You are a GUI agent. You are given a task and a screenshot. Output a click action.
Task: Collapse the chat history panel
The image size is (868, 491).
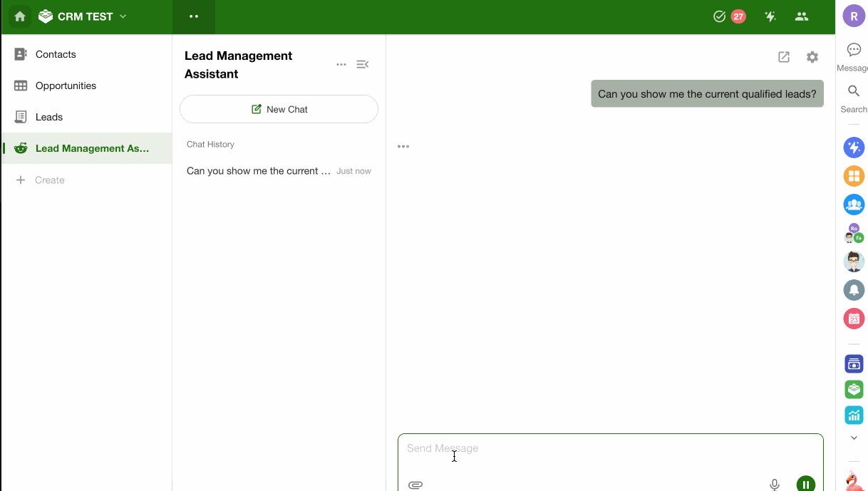(x=362, y=65)
